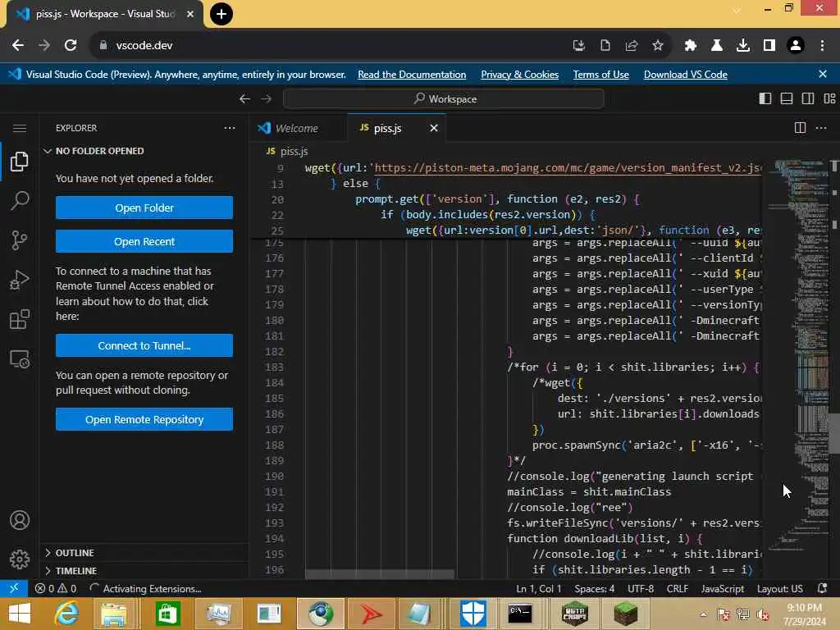
Task: Change language mode JavaScript
Action: [x=722, y=589]
